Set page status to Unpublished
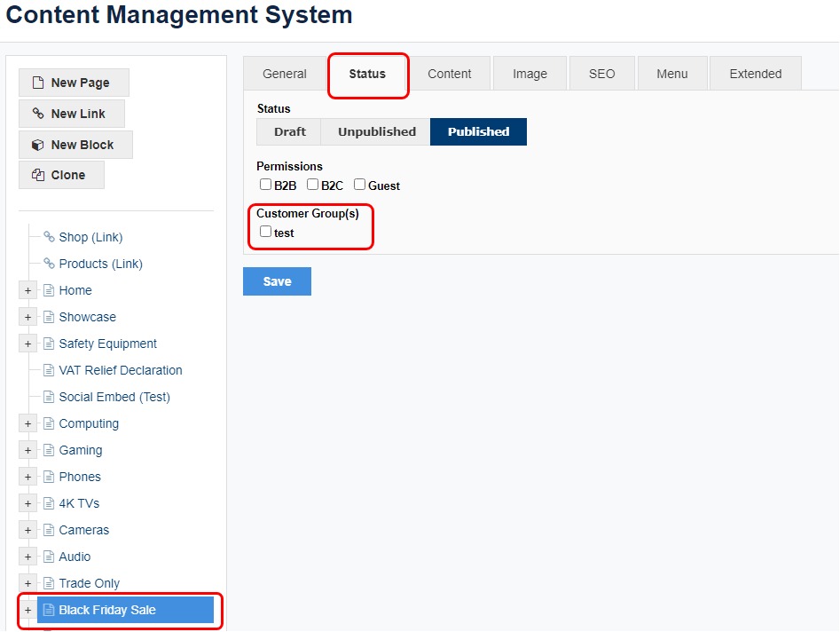 point(376,131)
